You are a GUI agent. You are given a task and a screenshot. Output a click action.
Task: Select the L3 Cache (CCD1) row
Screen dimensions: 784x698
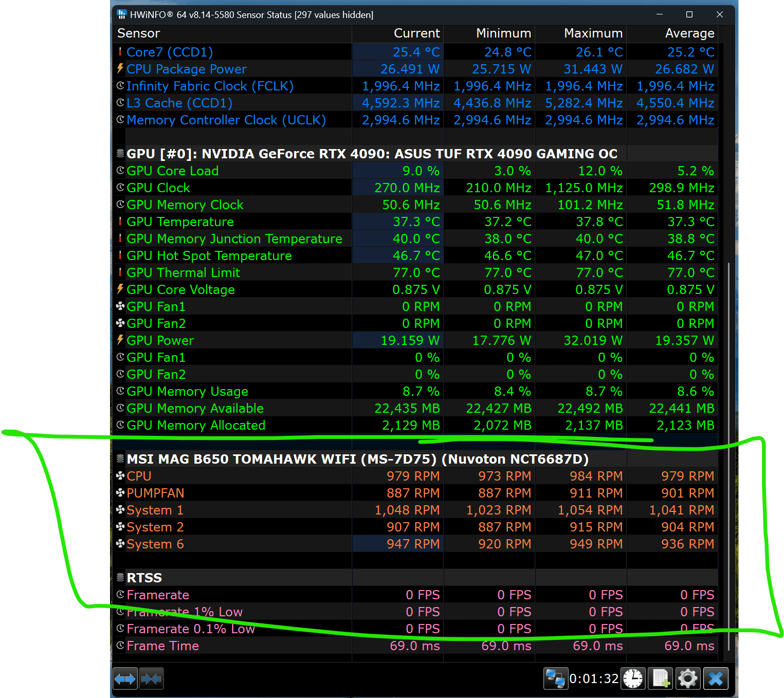click(415, 103)
